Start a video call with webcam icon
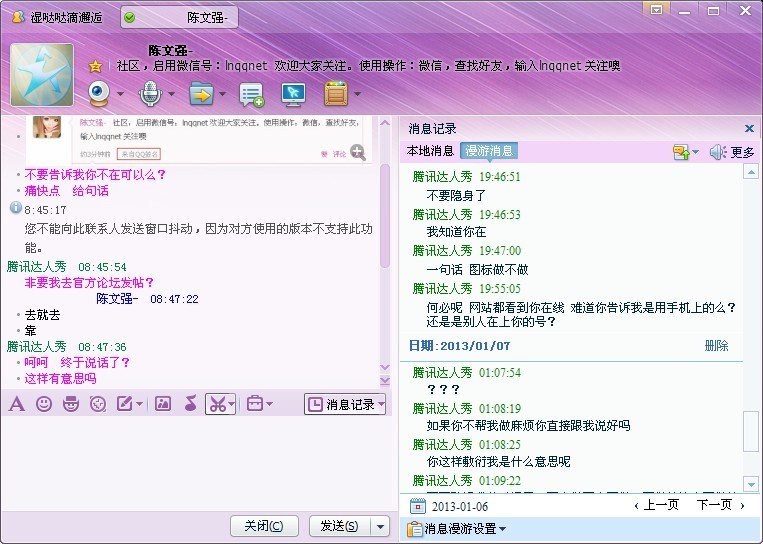 99,93
